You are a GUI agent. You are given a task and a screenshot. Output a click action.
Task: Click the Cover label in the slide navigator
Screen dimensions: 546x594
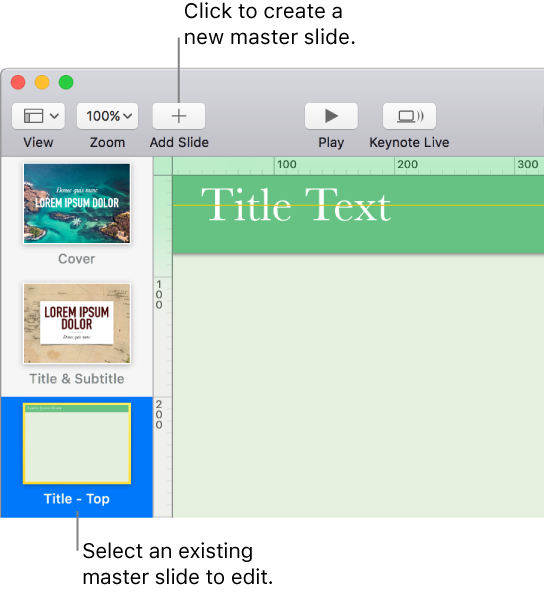77,259
